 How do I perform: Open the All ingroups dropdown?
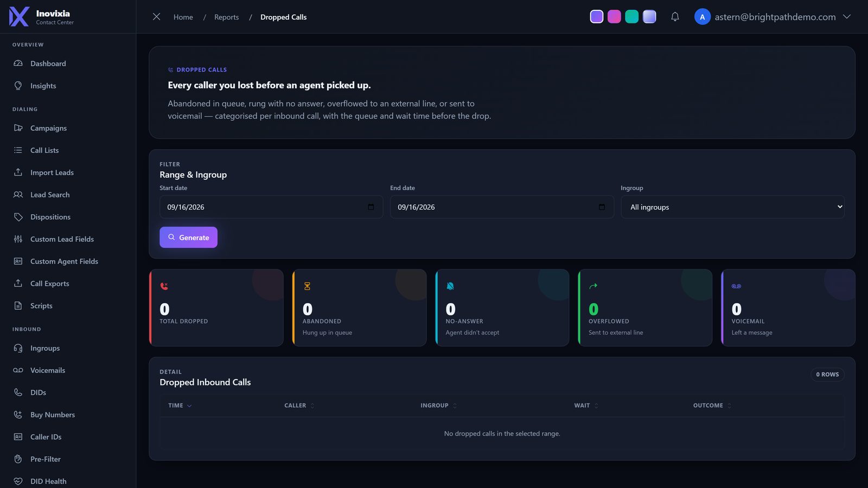click(x=732, y=207)
